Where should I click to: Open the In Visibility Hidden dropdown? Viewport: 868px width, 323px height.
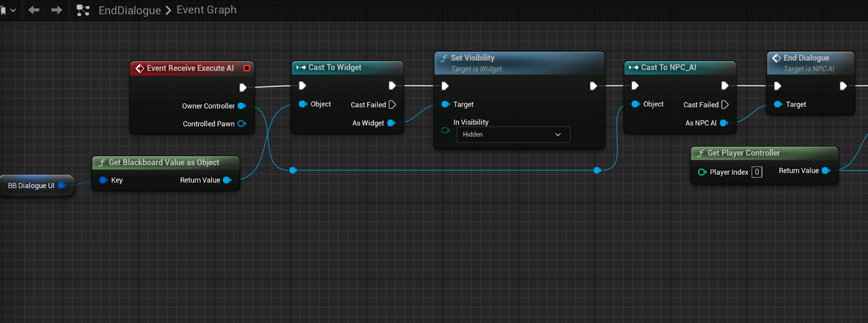pos(513,135)
